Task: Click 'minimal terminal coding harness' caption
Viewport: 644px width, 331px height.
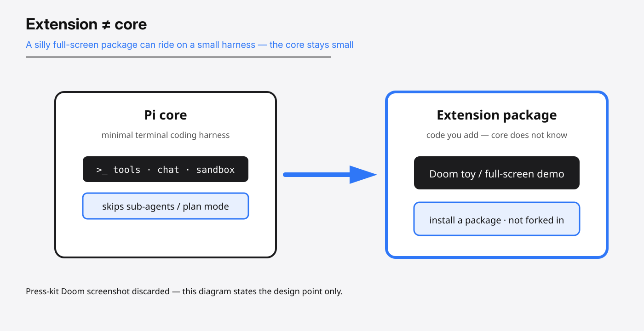Action: tap(166, 135)
